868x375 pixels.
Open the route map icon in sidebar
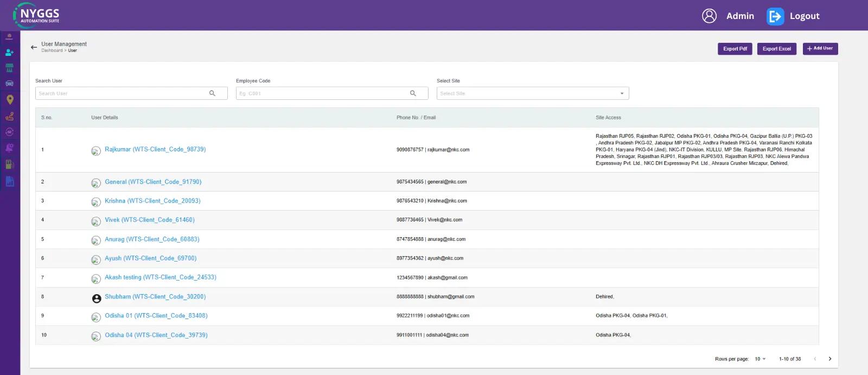pos(9,116)
